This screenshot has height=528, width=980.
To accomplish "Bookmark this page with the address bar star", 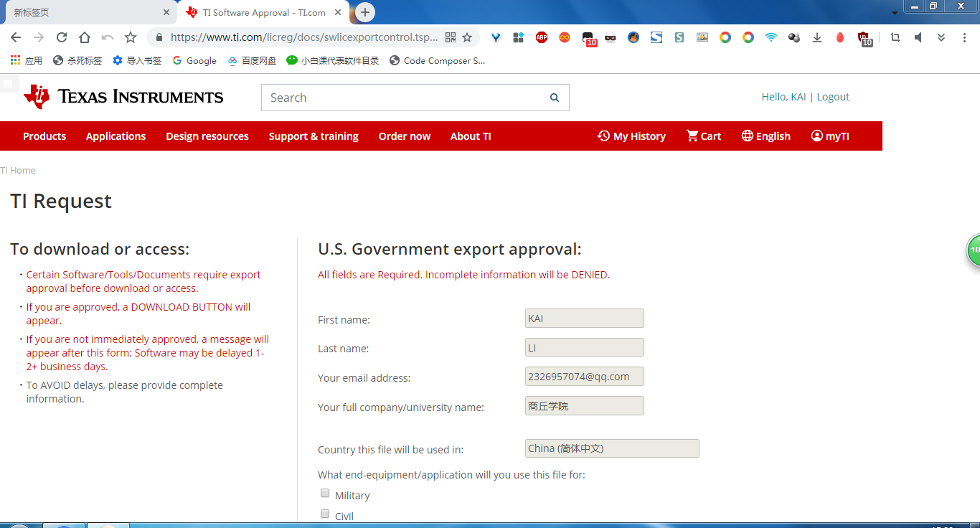I will tap(467, 37).
